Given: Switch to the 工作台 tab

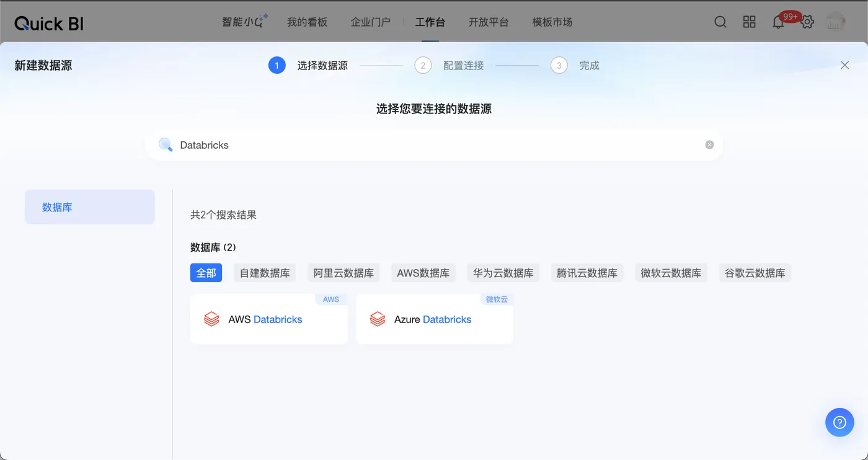Looking at the screenshot, I should (430, 22).
